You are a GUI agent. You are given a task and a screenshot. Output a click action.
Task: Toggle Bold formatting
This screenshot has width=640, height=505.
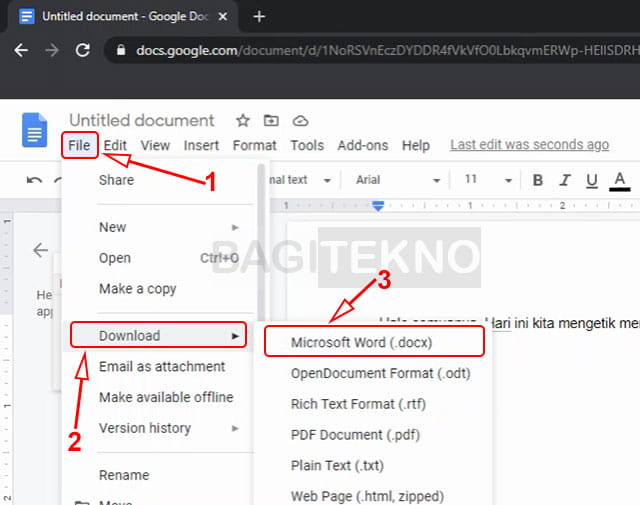click(x=538, y=180)
